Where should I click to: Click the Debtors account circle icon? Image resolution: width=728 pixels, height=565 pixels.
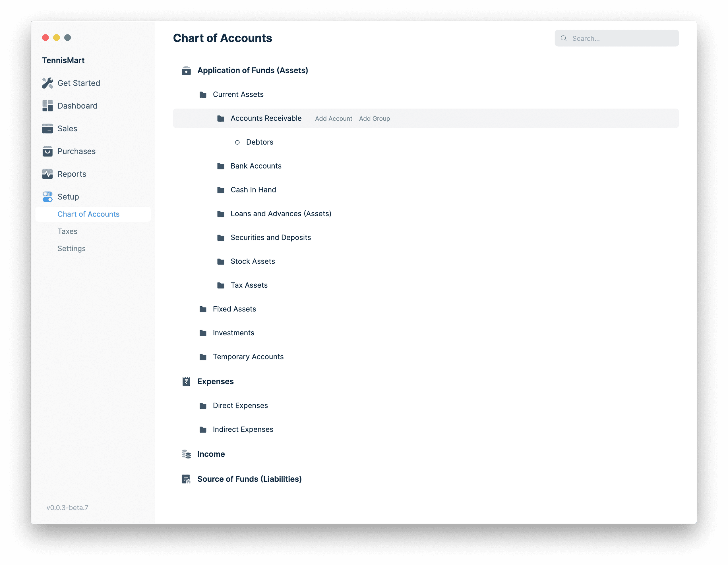(x=237, y=142)
